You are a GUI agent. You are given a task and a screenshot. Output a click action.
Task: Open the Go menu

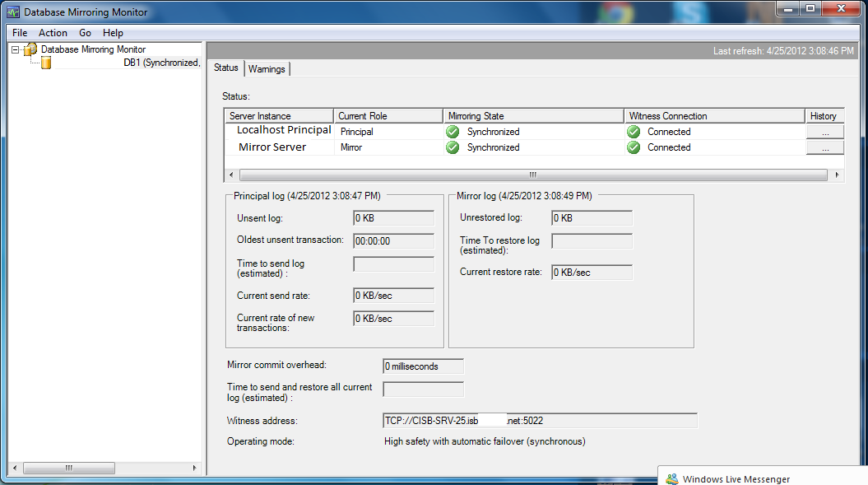(x=85, y=33)
